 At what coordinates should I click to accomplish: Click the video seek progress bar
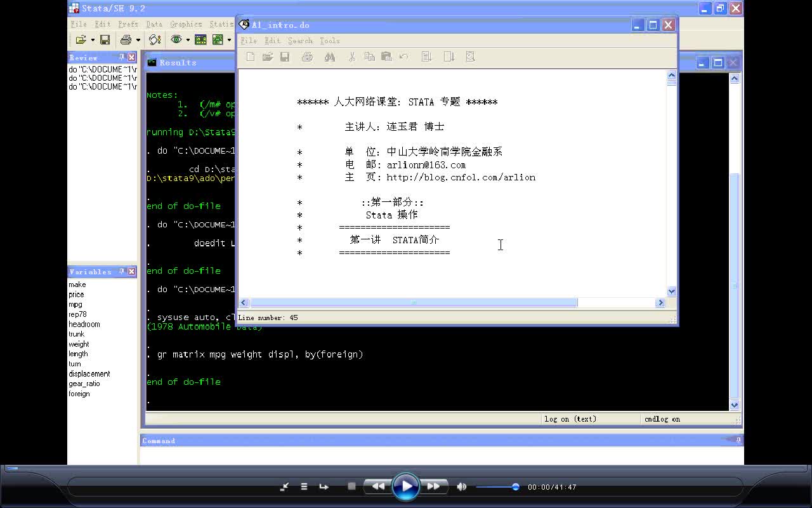pos(406,469)
